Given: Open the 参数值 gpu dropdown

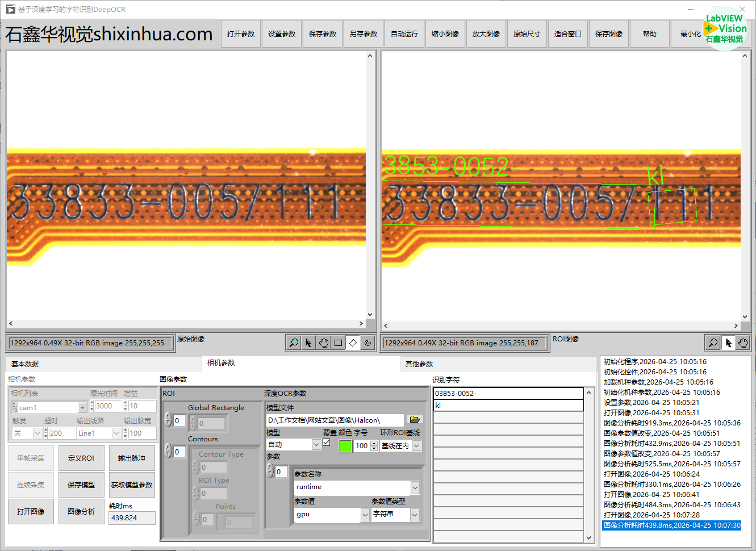Looking at the screenshot, I should click(365, 515).
